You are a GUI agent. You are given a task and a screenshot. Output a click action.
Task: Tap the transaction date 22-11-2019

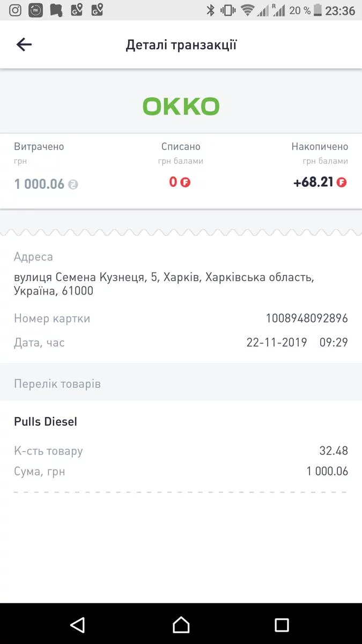tap(277, 342)
